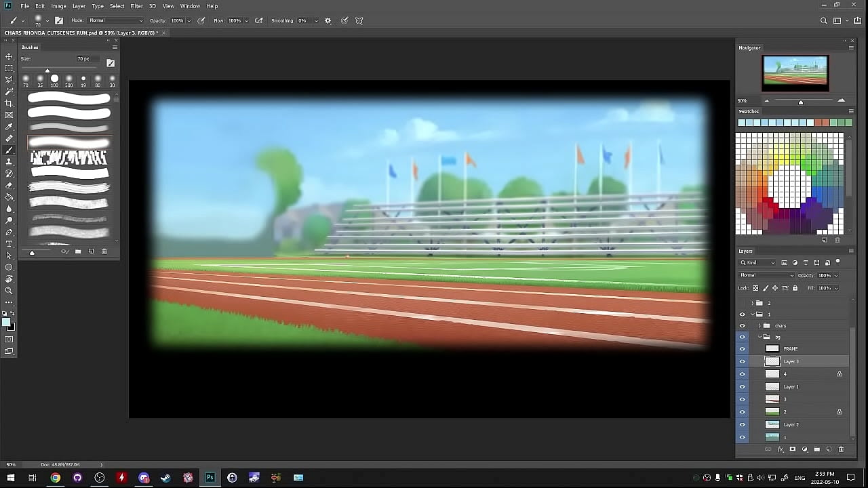868x488 pixels.
Task: Open the layer blend mode dropdown
Action: click(766, 275)
